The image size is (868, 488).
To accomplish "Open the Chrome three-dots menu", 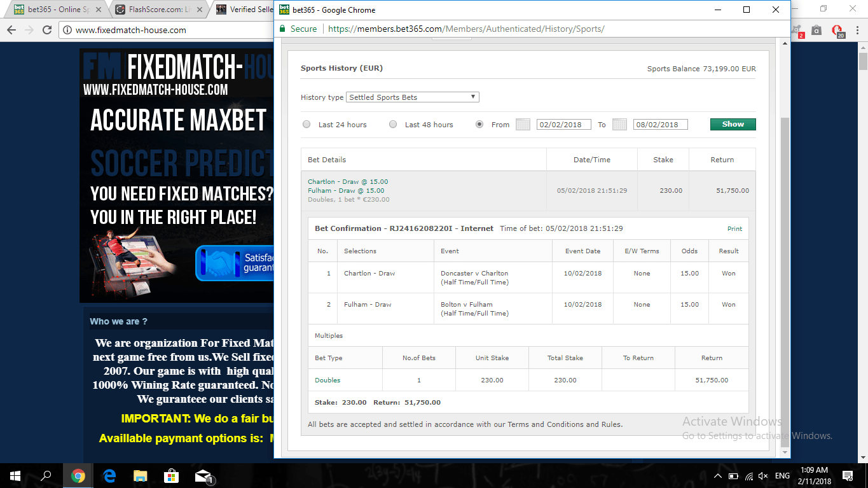I will click(x=856, y=30).
